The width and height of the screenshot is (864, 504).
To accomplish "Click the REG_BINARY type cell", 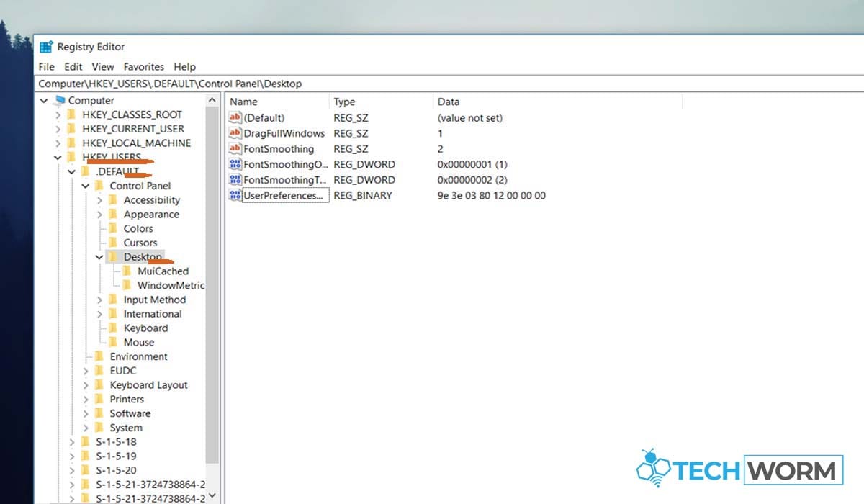I will click(363, 195).
